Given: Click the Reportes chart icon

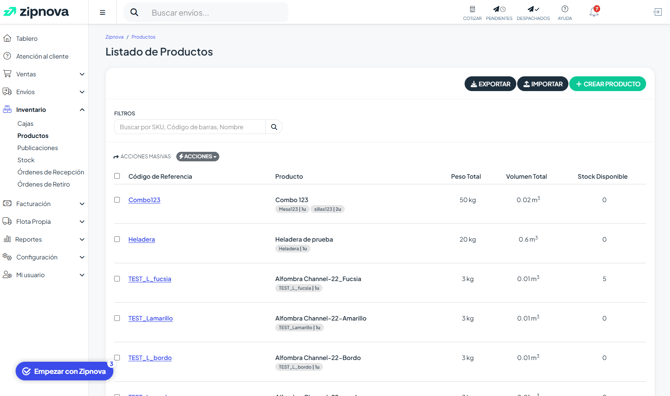Looking at the screenshot, I should coord(7,239).
